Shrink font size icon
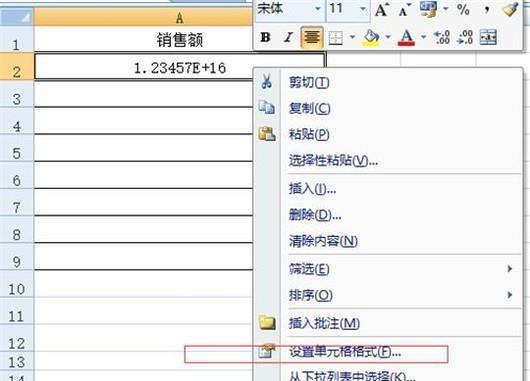Image resolution: width=530 pixels, height=381 pixels. [x=404, y=10]
